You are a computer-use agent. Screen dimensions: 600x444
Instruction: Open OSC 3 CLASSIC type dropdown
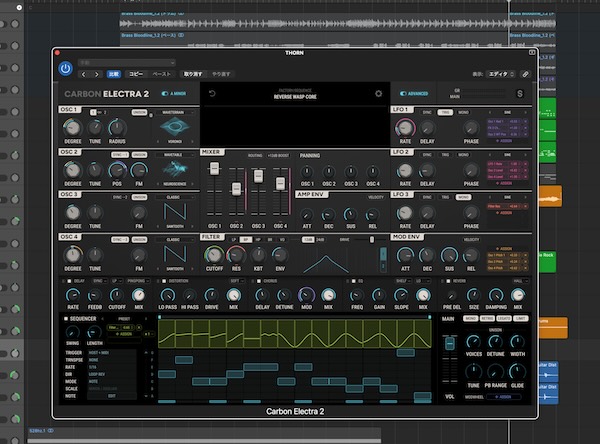click(174, 197)
